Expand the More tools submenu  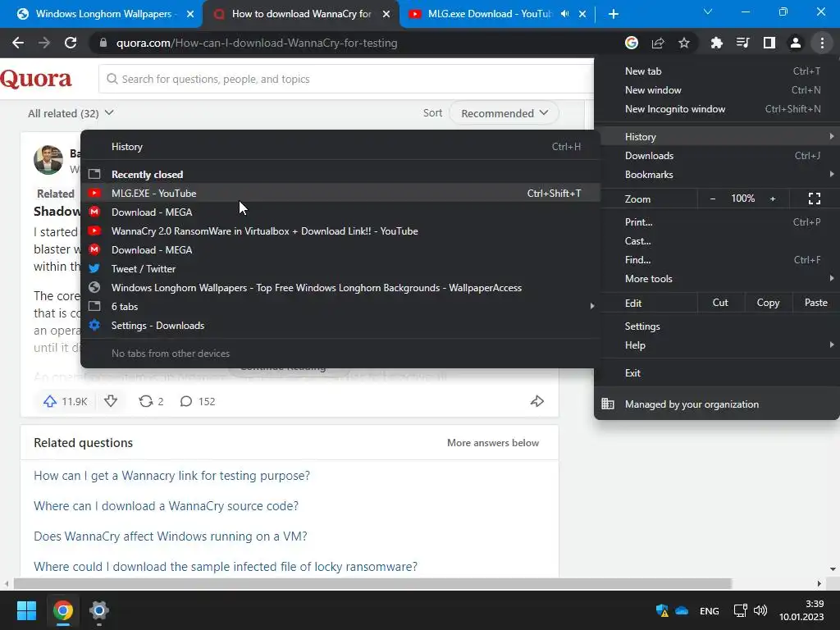pos(717,279)
